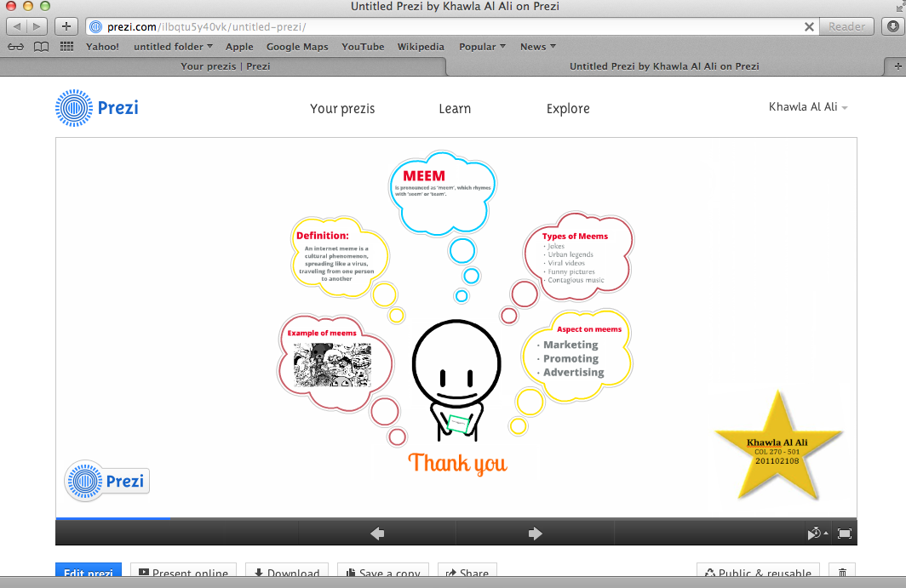Open the Khawla Al Ali account dropdown
Viewport: 906px width, 588px height.
pyautogui.click(x=806, y=107)
